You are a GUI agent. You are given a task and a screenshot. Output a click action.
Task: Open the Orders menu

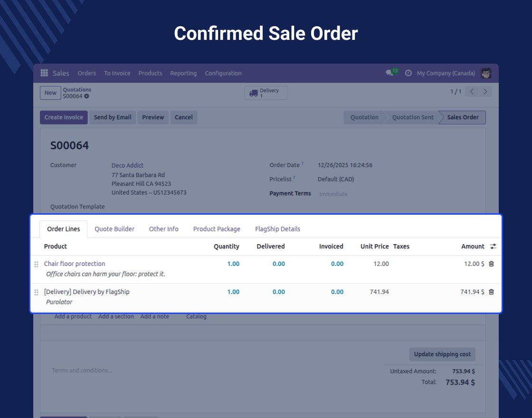pos(86,73)
